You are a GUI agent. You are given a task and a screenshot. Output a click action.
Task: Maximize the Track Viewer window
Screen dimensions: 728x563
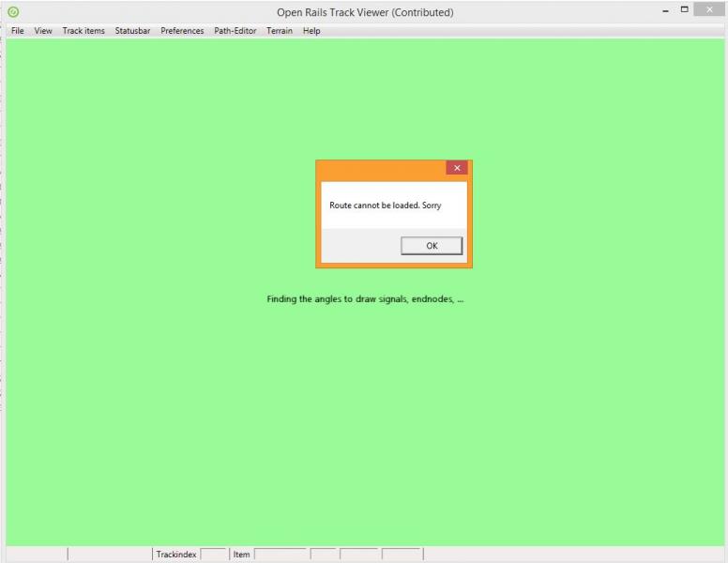tap(684, 9)
